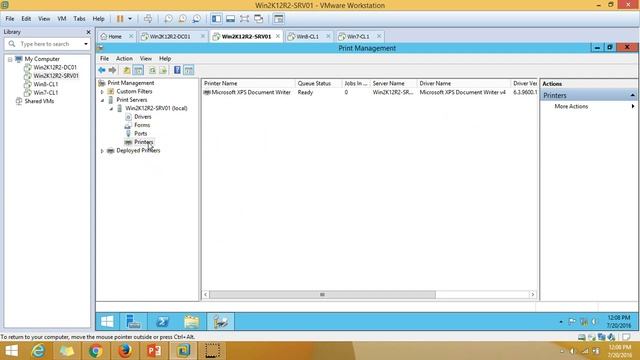Collapse the Win2K12R2-SRV01 (local) node

(x=111, y=109)
